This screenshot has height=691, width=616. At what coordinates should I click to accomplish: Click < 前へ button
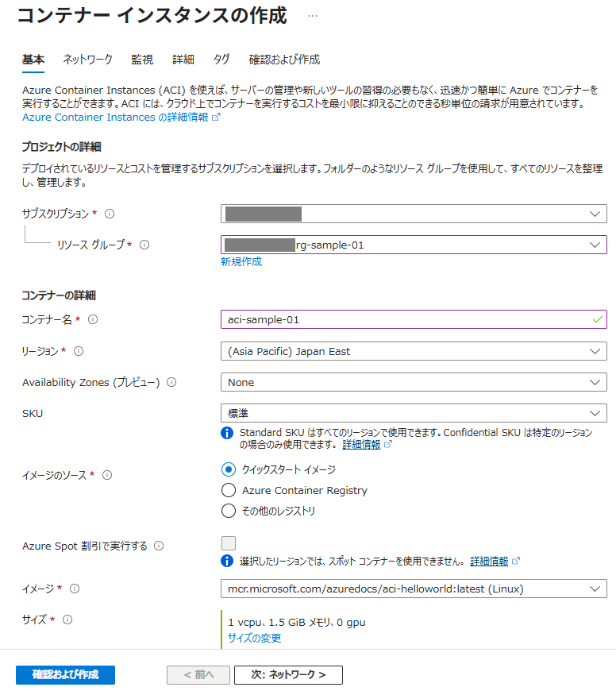pos(198,674)
